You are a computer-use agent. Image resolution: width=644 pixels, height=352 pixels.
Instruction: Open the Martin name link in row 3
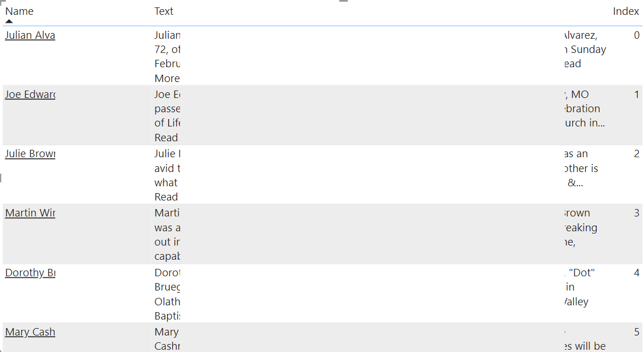click(30, 213)
